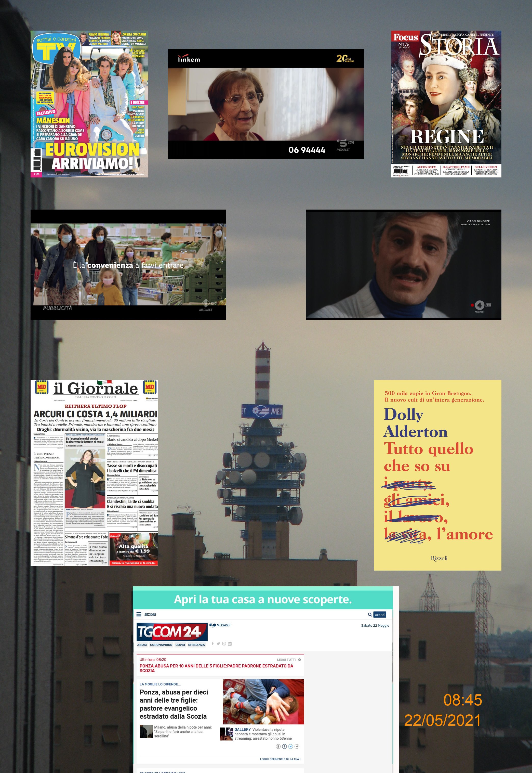Open 'Milano, abusa della nipote' related story
532x773 pixels.
183,731
